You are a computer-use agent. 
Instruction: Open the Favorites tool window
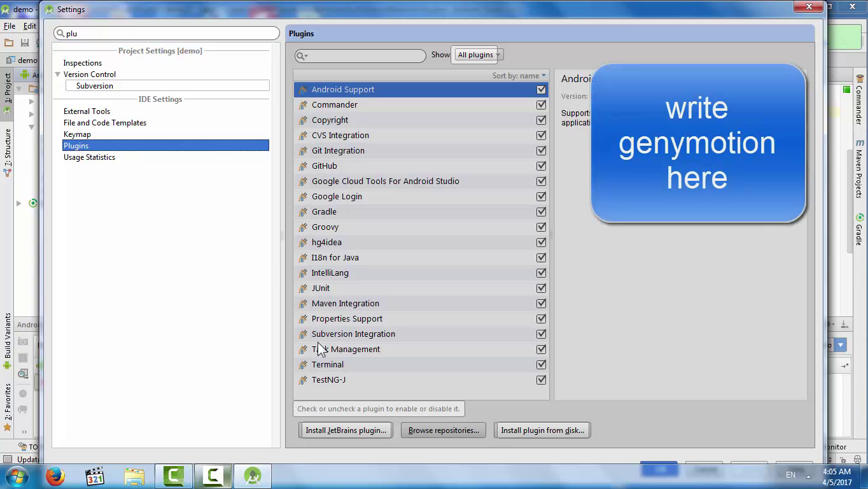click(x=7, y=401)
